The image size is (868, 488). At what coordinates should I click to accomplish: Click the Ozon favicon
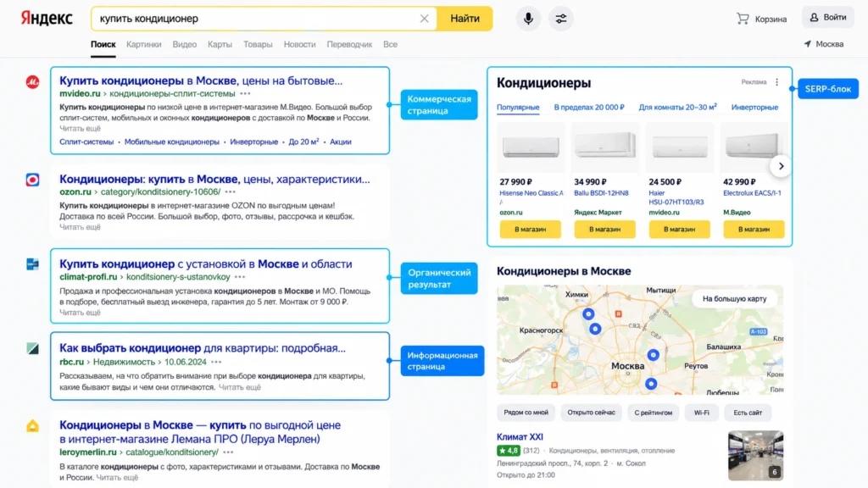33,180
